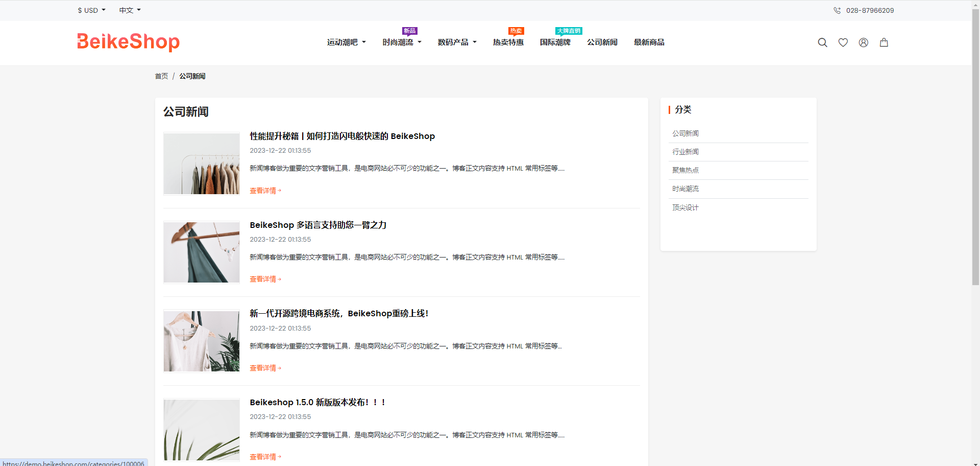This screenshot has height=466, width=980.
Task: Select 最新商品 in the navigation bar
Action: [x=649, y=42]
